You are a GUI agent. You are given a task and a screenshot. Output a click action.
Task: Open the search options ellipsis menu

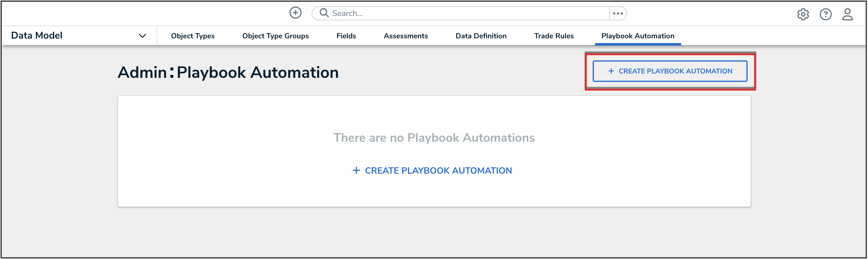[618, 13]
